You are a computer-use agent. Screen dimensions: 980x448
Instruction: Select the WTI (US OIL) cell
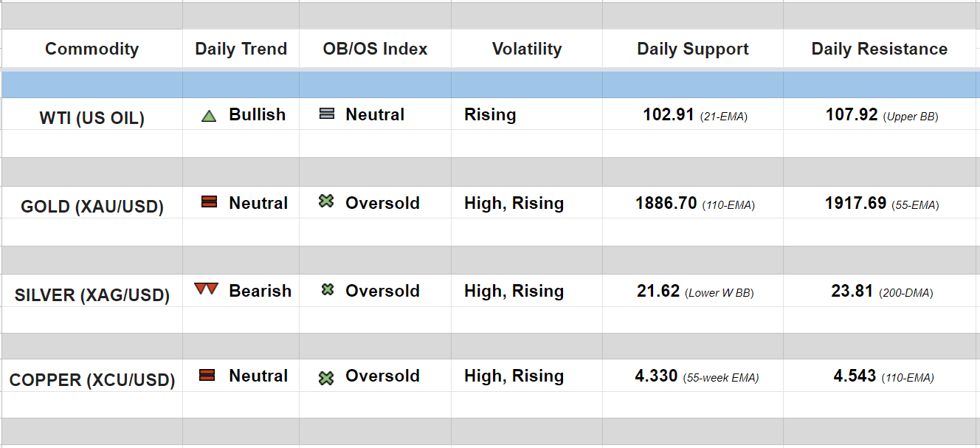point(92,118)
